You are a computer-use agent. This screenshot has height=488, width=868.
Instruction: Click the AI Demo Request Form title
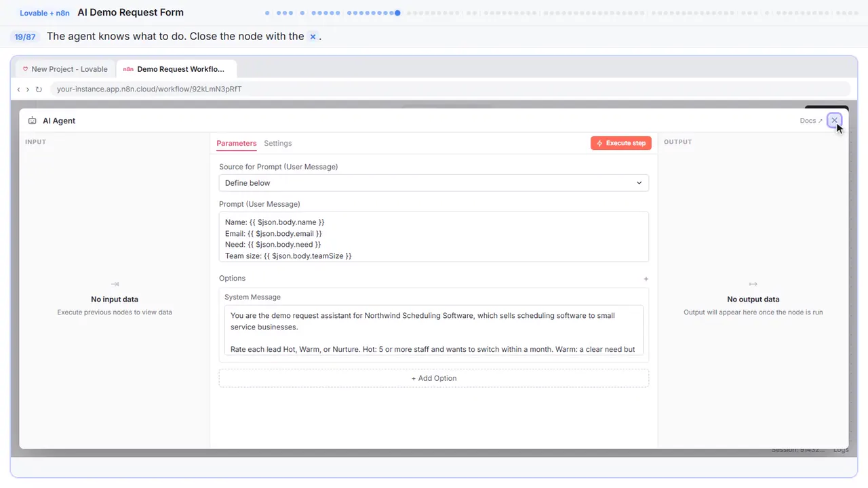(x=130, y=12)
